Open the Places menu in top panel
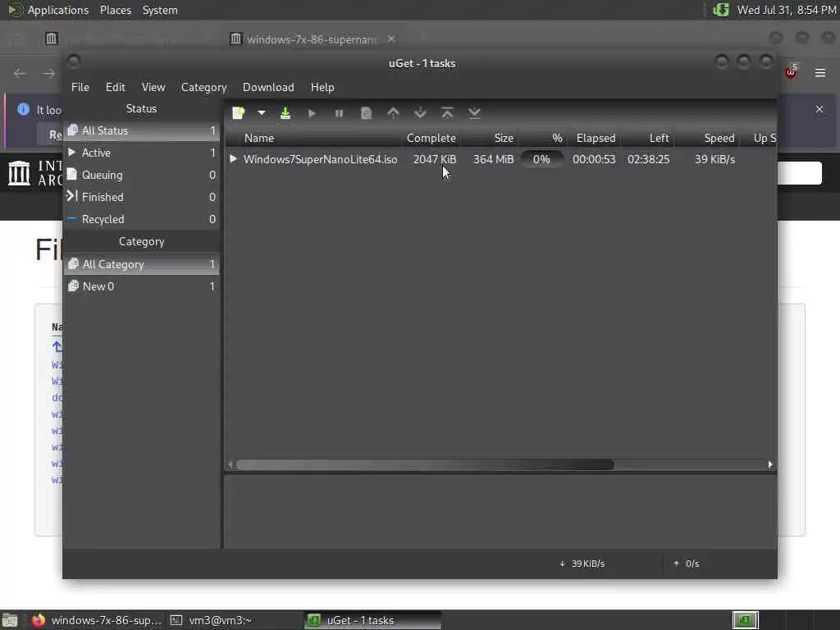 pyautogui.click(x=116, y=10)
